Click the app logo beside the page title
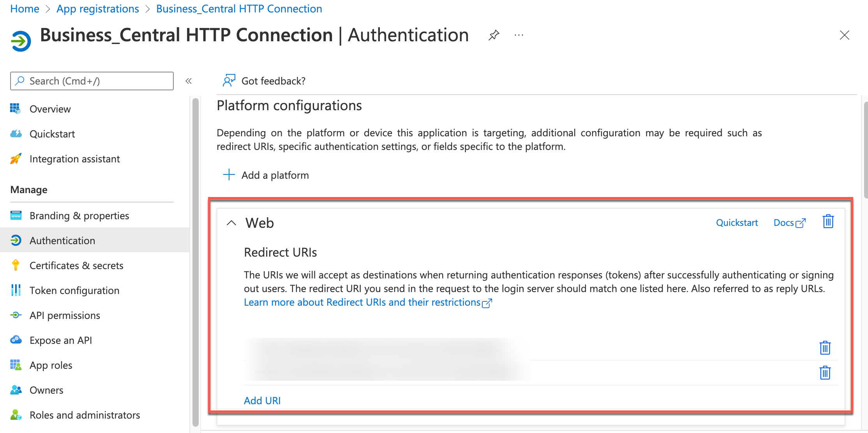The image size is (868, 433). point(21,41)
